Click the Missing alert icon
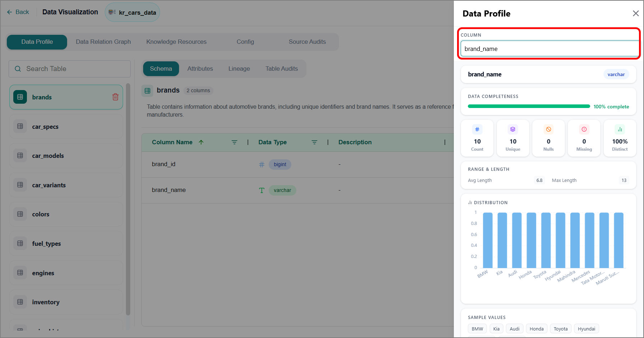644x338 pixels. tap(584, 129)
